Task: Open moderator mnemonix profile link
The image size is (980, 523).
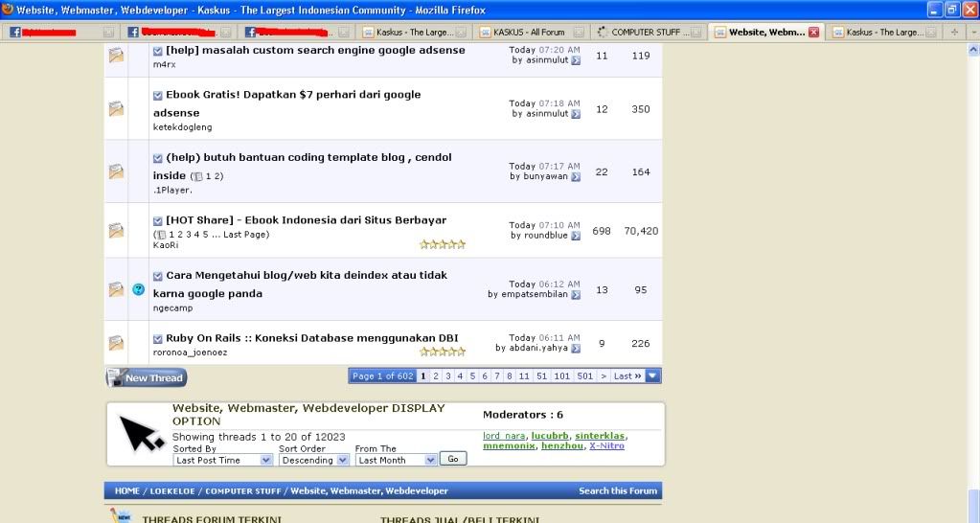Action: click(509, 445)
